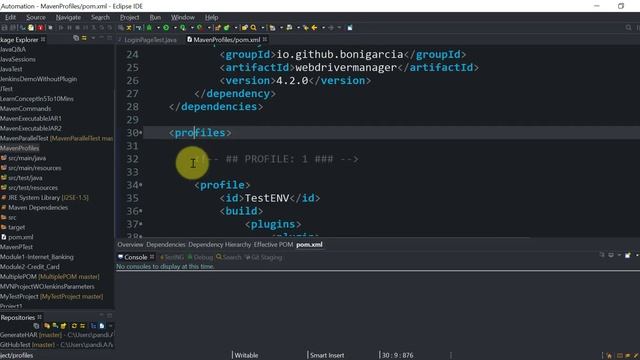Open the External Tools dropdown arrow
Screen dimensions: 640x360
[x=209, y=28]
